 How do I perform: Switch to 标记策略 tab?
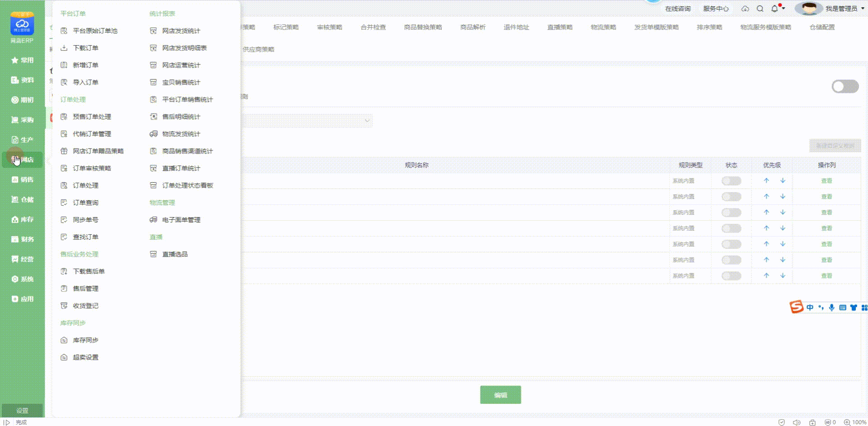point(286,27)
